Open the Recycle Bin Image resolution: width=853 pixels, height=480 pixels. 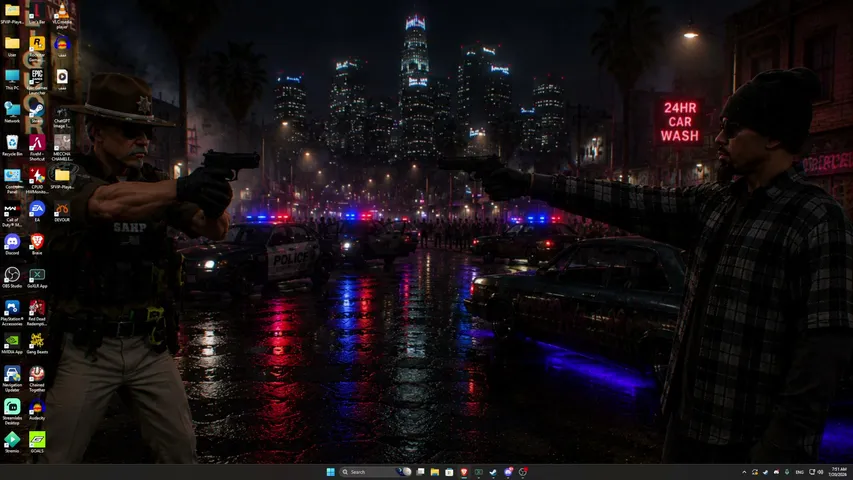pyautogui.click(x=12, y=146)
